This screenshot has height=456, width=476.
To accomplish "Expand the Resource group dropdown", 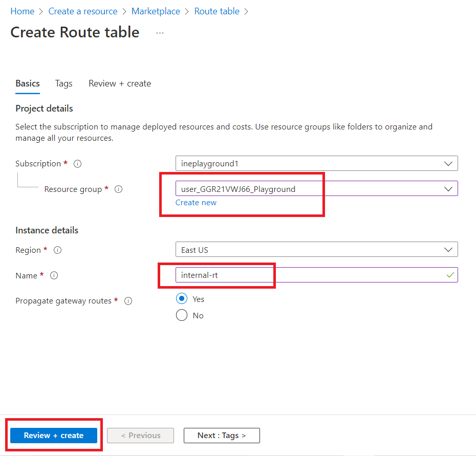I will pos(316,189).
